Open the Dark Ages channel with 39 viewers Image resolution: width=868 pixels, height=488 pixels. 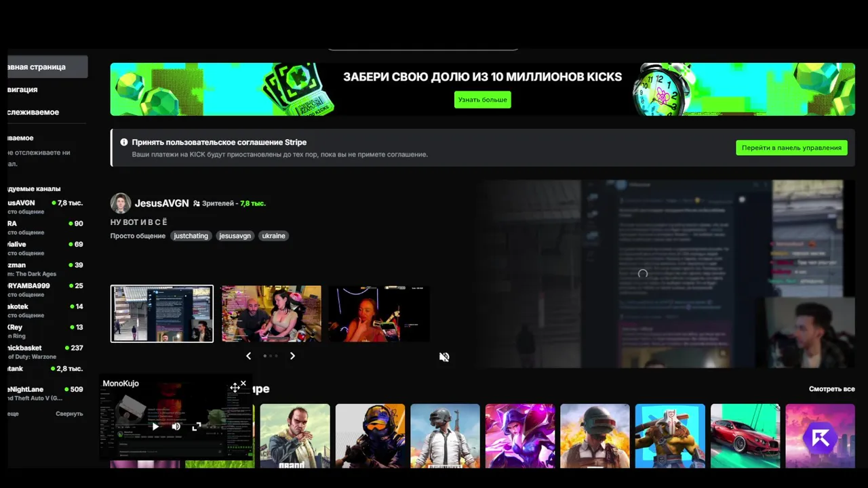[x=45, y=269]
